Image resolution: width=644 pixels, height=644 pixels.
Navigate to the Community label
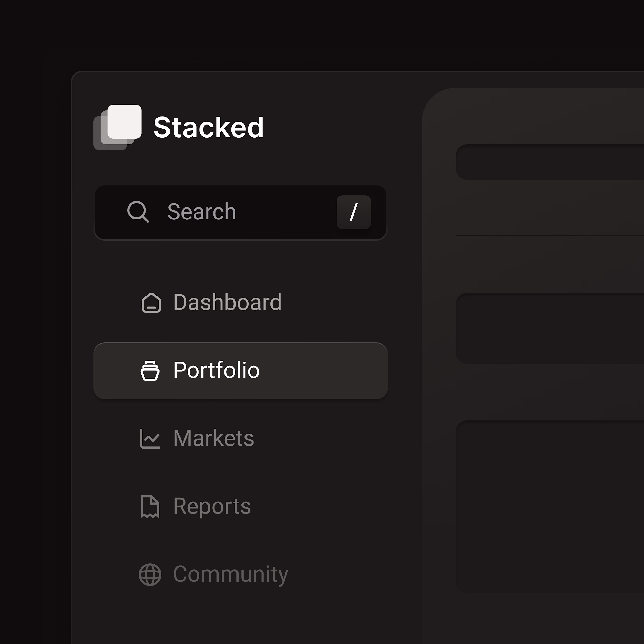click(x=231, y=575)
